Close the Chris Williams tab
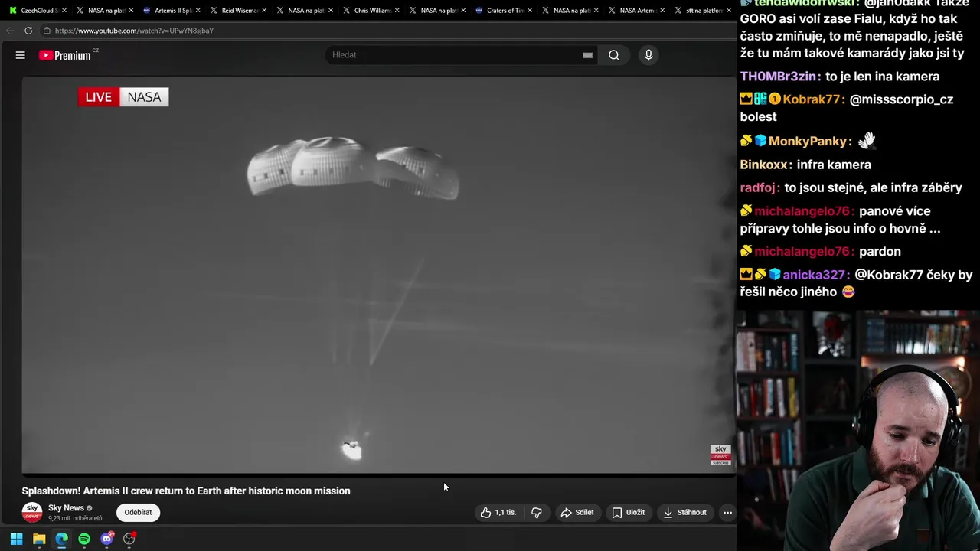Screen dimensions: 980x551 pyautogui.click(x=397, y=11)
